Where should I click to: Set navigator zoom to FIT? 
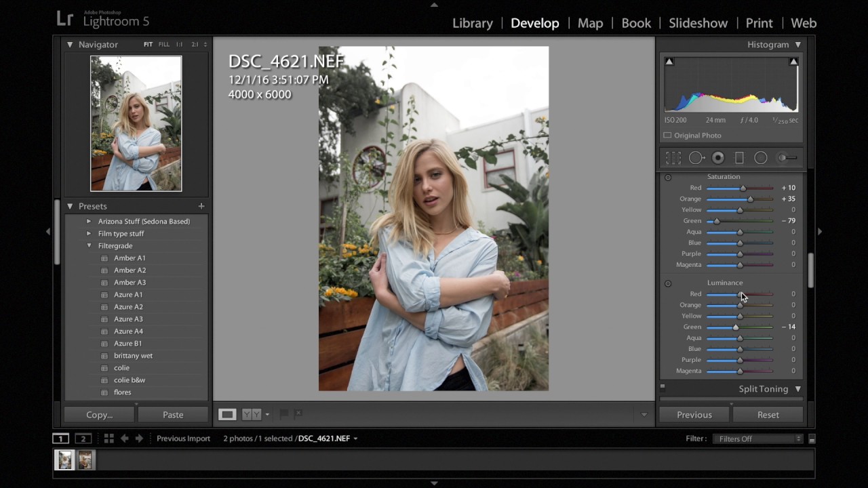pyautogui.click(x=148, y=45)
